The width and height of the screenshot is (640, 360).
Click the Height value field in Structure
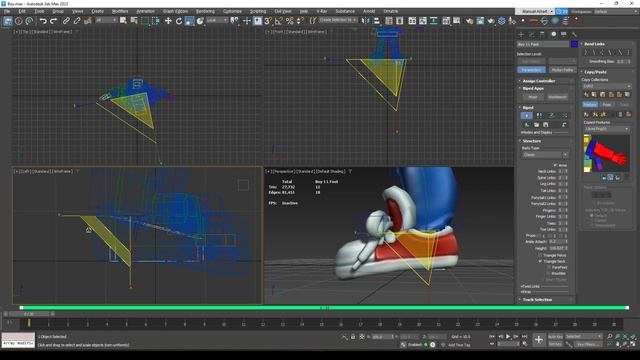558,248
